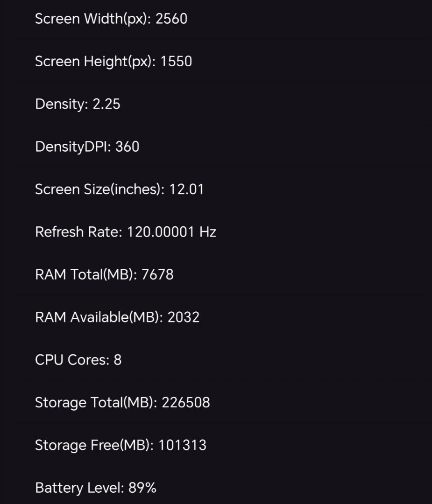432x504 pixels.
Task: Click the RAM total value 7678
Action: [157, 274]
